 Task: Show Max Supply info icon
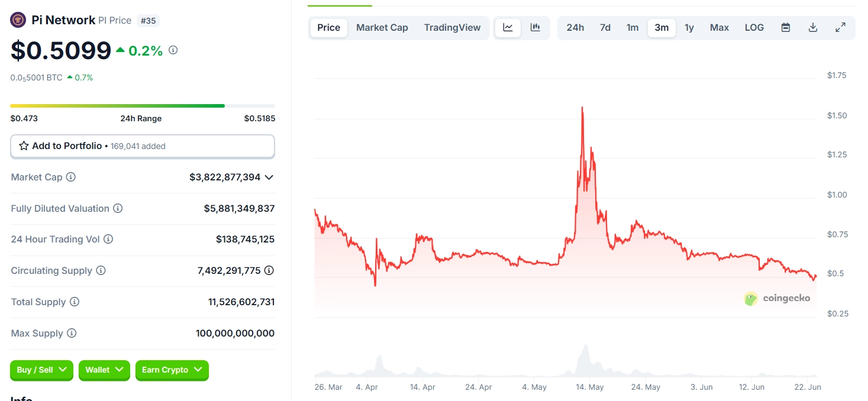72,333
